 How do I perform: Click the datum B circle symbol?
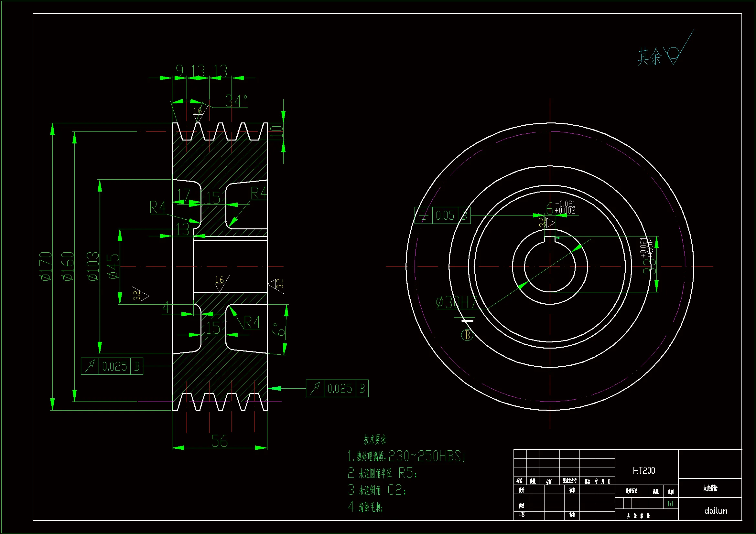click(x=467, y=335)
